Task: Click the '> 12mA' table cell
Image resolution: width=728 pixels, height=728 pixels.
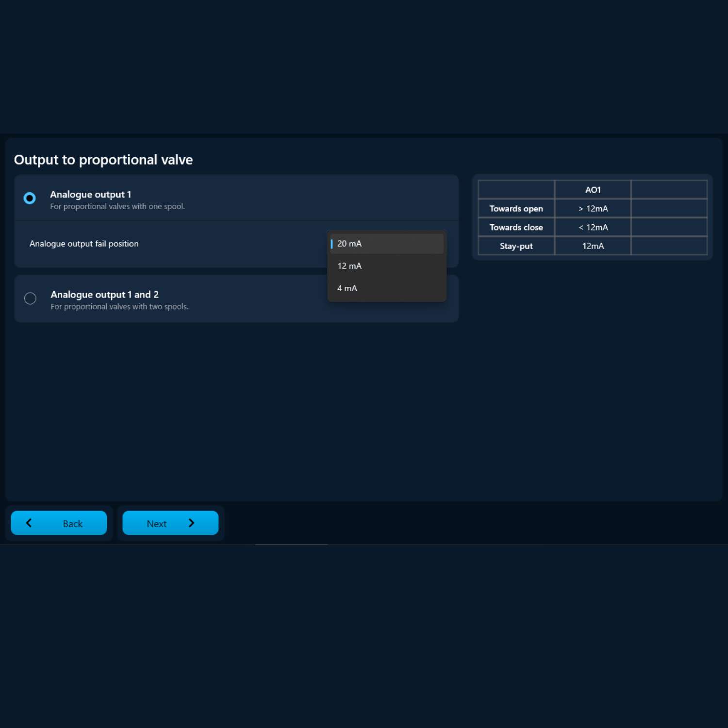Action: 593,209
